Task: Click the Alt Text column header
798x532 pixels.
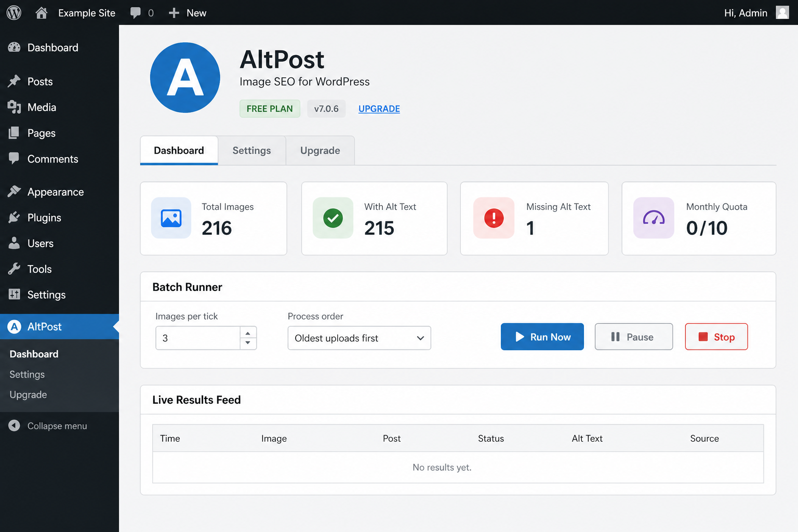Action: tap(587, 438)
